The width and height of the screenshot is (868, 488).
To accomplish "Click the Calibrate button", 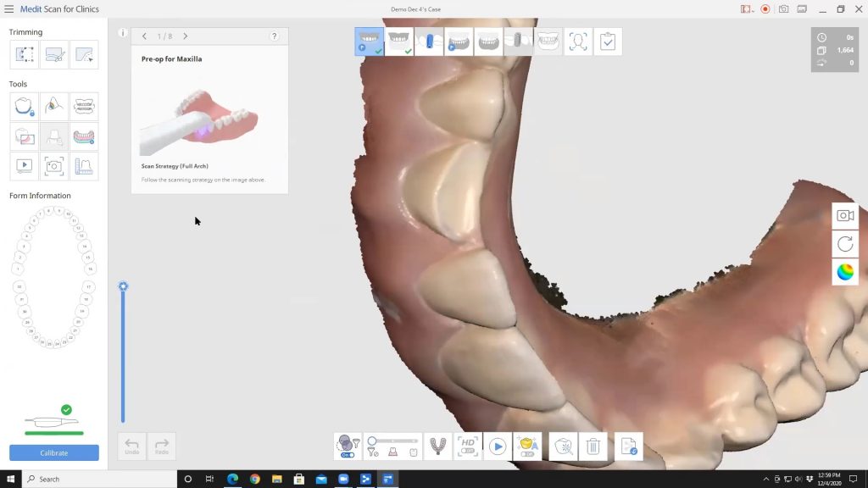I will pyautogui.click(x=53, y=452).
